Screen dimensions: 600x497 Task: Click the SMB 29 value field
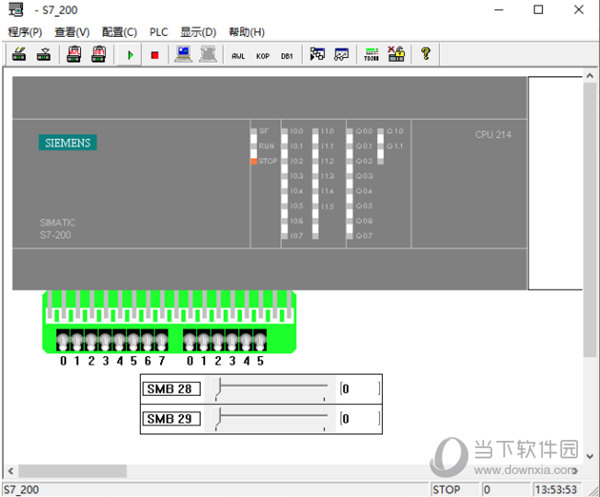(x=360, y=419)
